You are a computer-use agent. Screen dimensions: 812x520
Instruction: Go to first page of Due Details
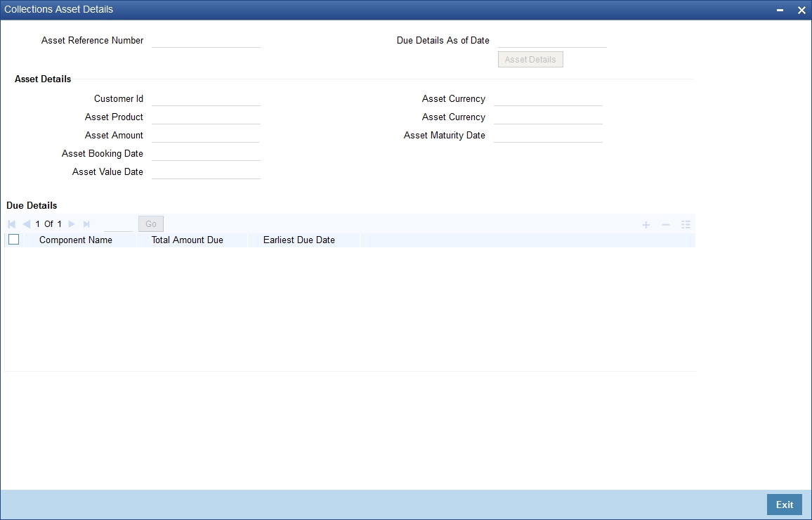(x=12, y=224)
